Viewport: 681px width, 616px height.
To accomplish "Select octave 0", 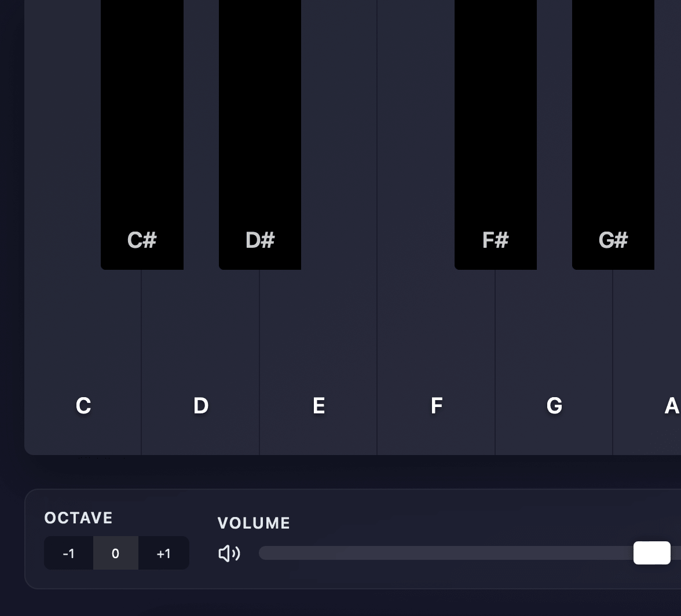I will pos(116,553).
